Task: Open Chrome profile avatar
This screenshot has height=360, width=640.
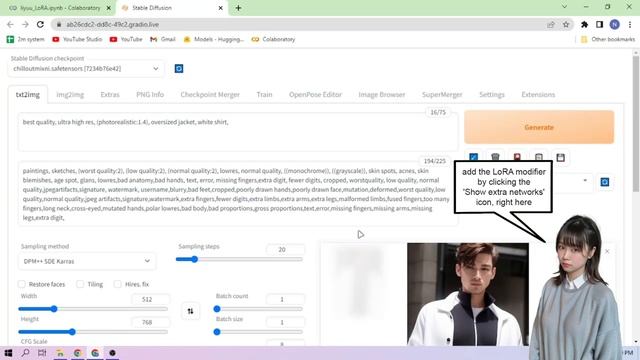Action: [614, 24]
